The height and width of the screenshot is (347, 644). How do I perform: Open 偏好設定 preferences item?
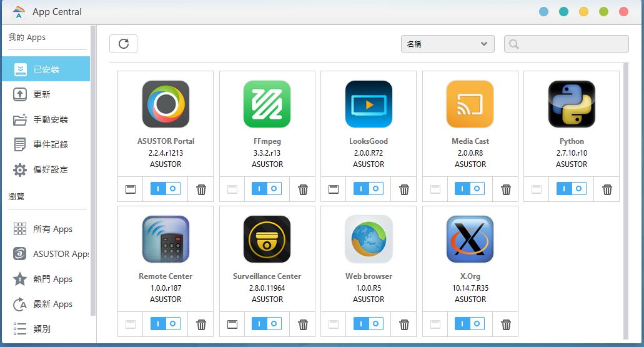[46, 169]
